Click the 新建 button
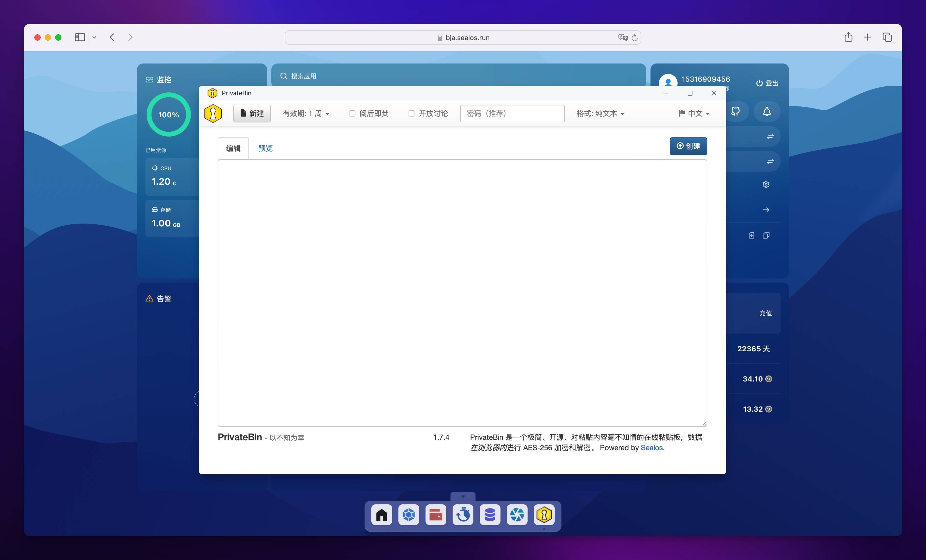Screen dimensions: 926x560 pos(252,113)
